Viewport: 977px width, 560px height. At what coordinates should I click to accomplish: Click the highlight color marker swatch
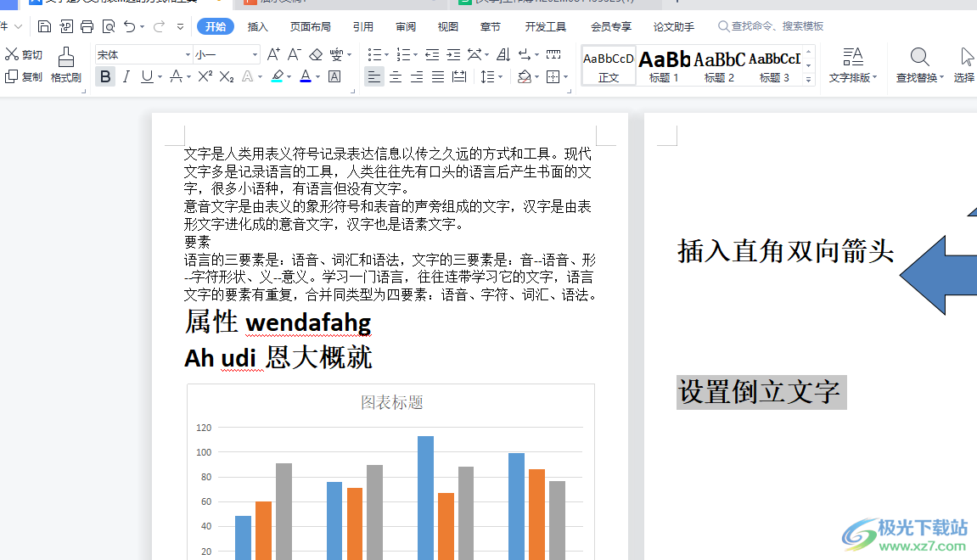coord(278,76)
